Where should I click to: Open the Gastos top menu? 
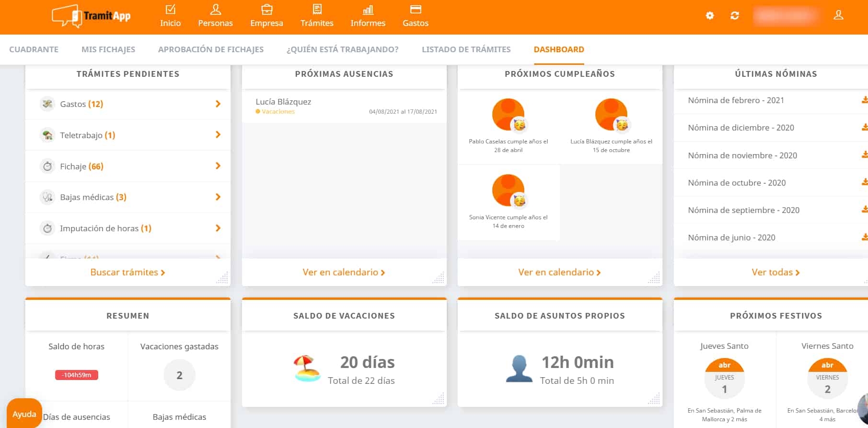[x=416, y=16]
